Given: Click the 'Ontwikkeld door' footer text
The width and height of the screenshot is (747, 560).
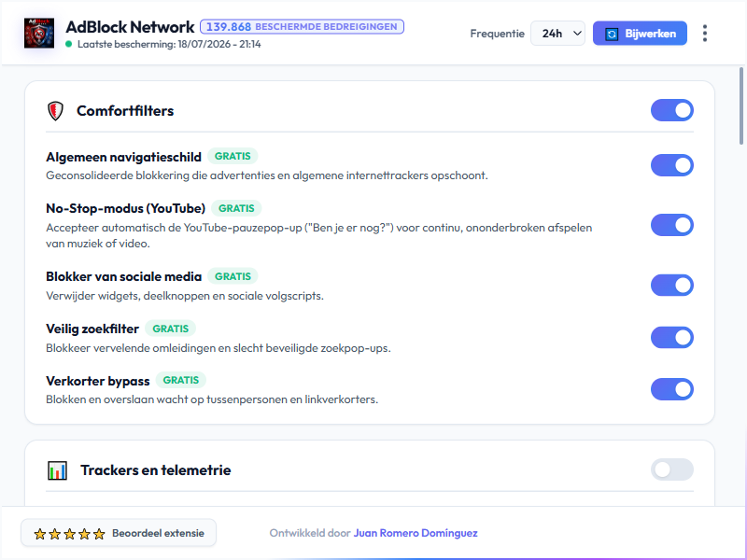Looking at the screenshot, I should [x=310, y=533].
